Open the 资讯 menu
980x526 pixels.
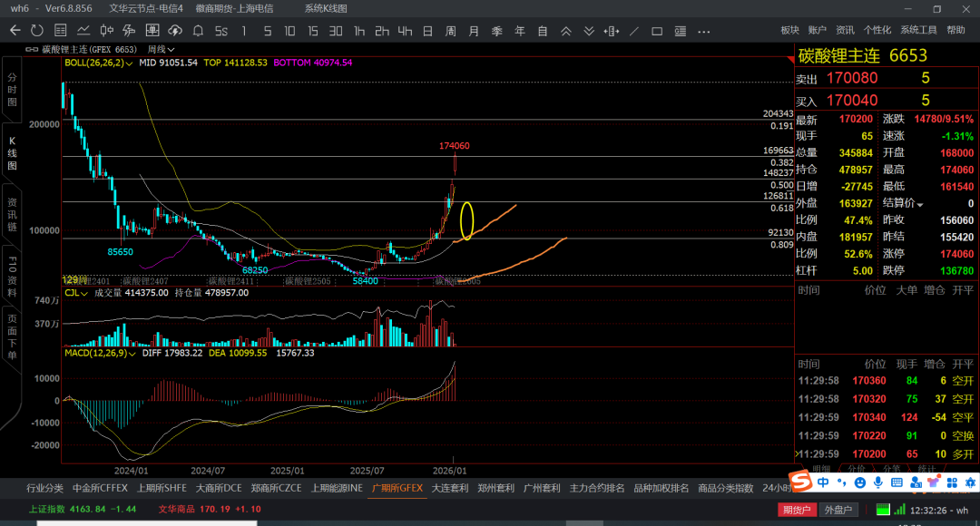[845, 30]
